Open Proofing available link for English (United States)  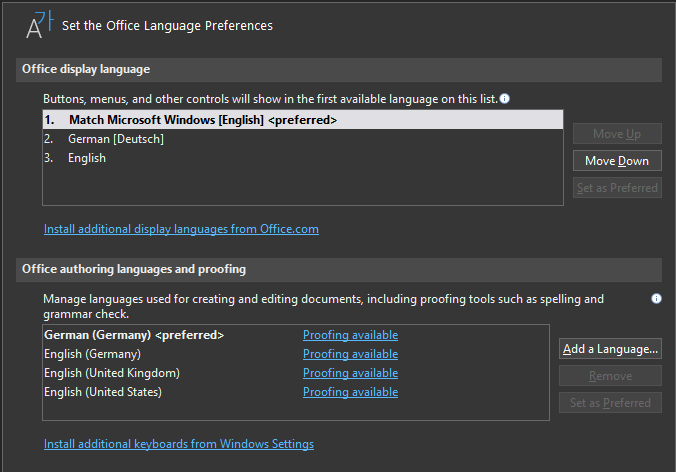[350, 392]
